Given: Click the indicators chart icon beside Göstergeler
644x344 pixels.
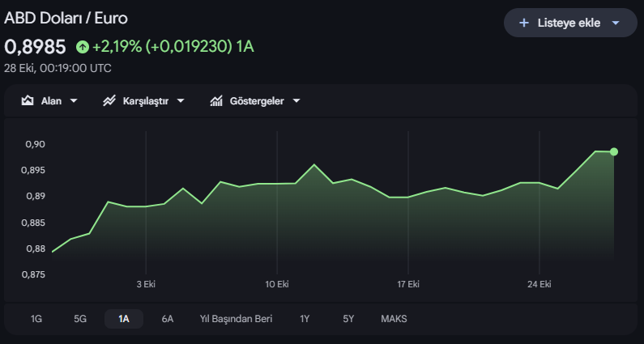Looking at the screenshot, I should coord(216,100).
